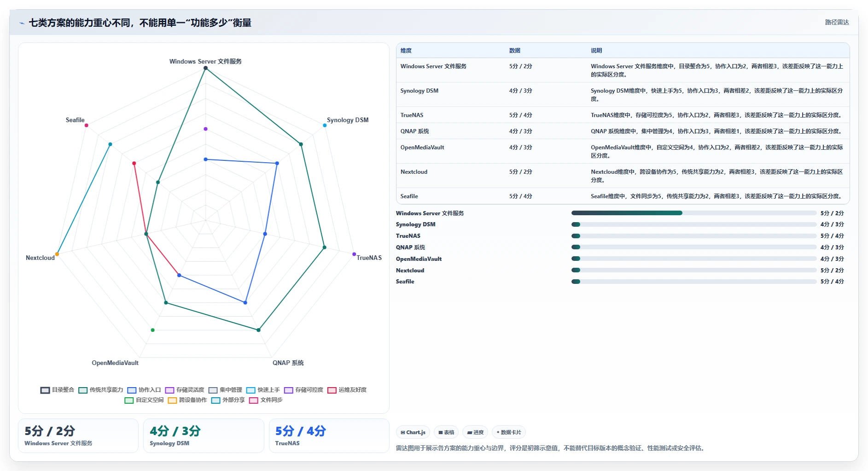Open the 4分 / 3分 Synology DSM data card
The image size is (868, 471).
(x=204, y=436)
